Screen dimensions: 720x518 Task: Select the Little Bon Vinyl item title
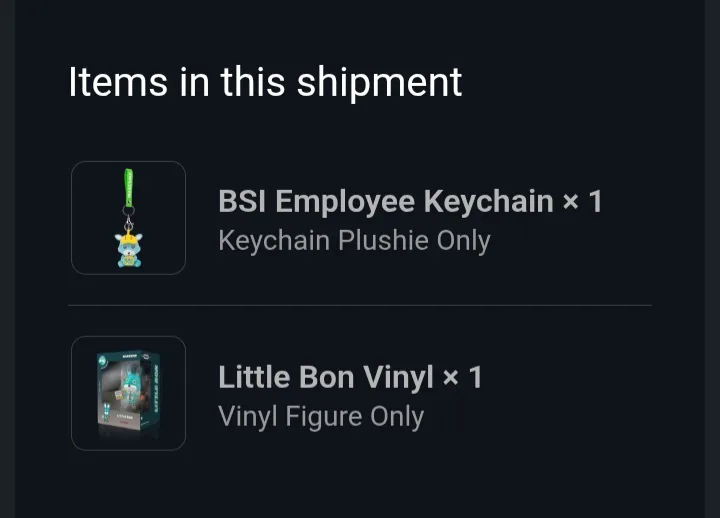tap(325, 377)
